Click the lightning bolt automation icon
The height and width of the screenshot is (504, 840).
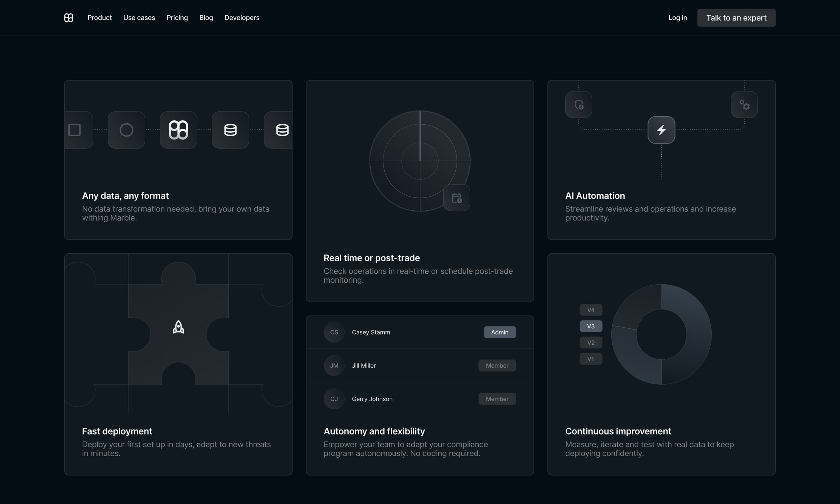[x=661, y=130]
